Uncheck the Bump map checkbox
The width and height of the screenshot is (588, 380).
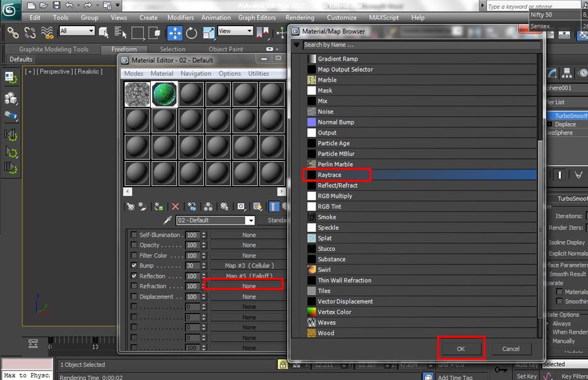click(134, 265)
